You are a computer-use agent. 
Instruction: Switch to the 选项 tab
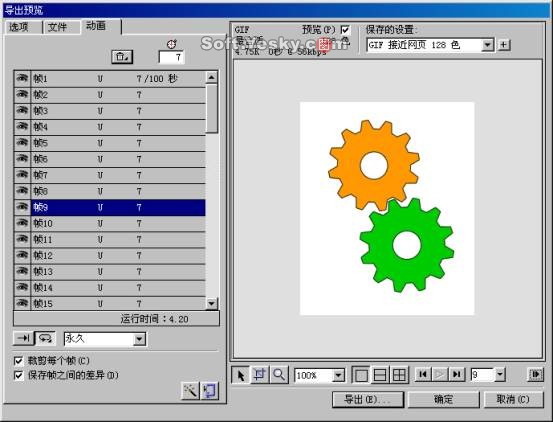click(23, 27)
